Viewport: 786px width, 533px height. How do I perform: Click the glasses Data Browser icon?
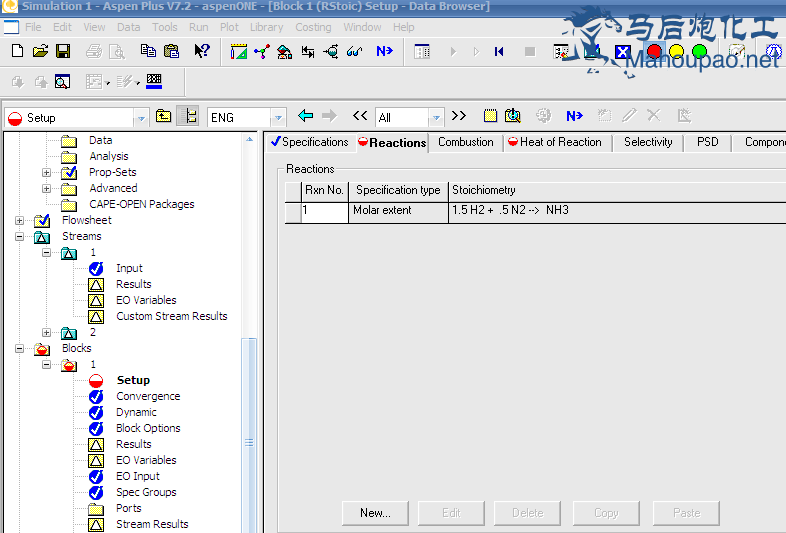click(354, 51)
